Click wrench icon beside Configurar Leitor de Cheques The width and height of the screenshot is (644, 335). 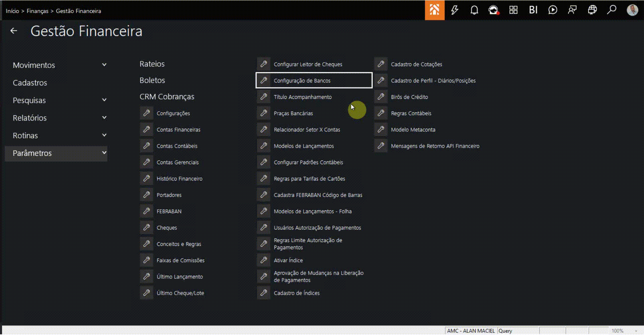tap(264, 64)
